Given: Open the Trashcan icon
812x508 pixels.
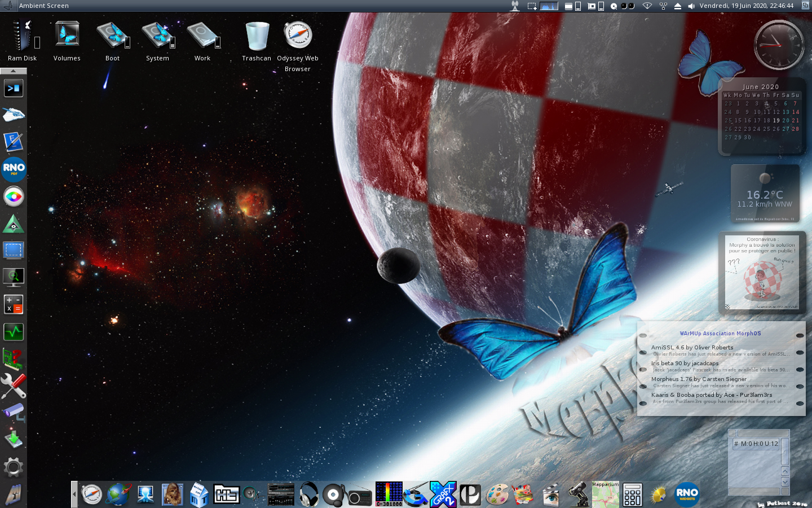Looking at the screenshot, I should coord(257,36).
